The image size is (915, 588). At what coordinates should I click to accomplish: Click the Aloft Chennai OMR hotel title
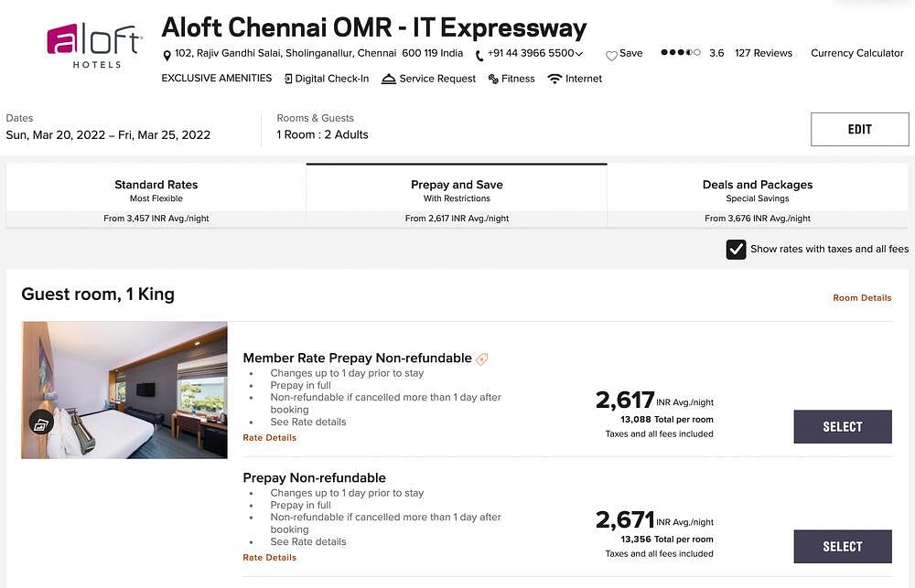pyautogui.click(x=374, y=27)
